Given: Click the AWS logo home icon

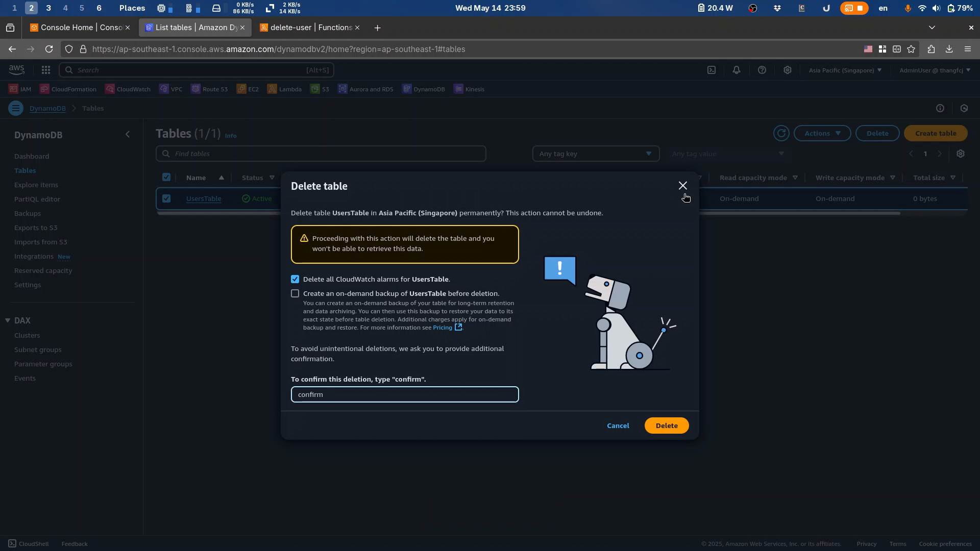Looking at the screenshot, I should click(x=16, y=70).
